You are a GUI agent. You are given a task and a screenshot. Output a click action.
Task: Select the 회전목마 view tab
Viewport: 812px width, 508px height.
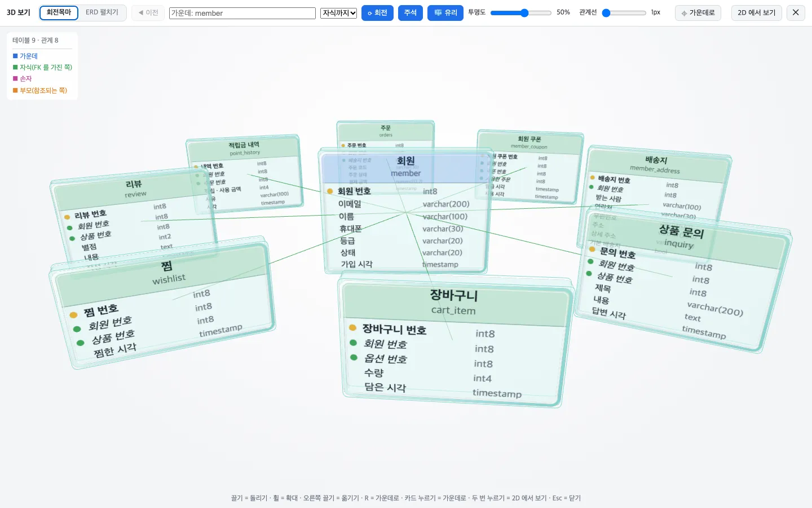59,12
